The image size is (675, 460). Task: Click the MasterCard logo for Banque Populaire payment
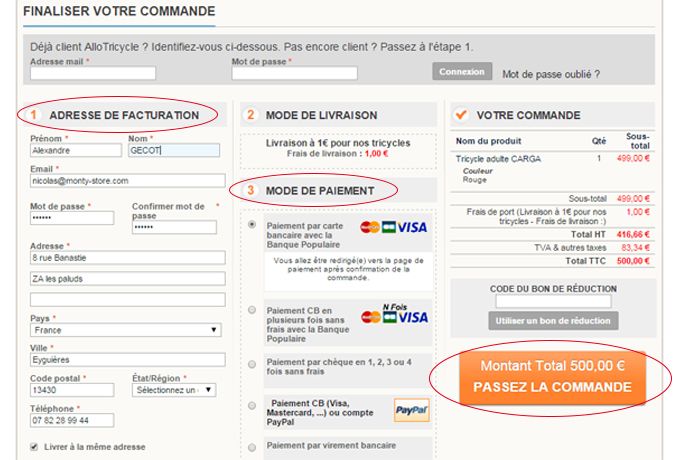pos(370,227)
